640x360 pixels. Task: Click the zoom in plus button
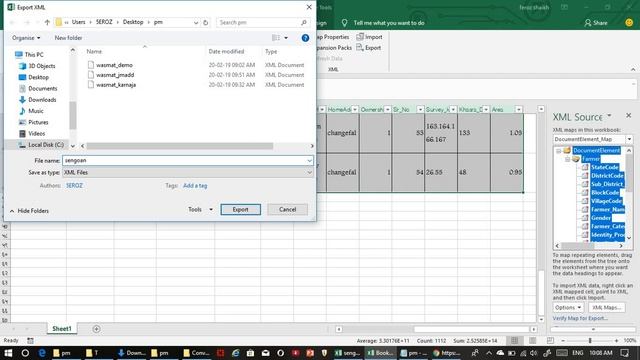tap(616, 340)
